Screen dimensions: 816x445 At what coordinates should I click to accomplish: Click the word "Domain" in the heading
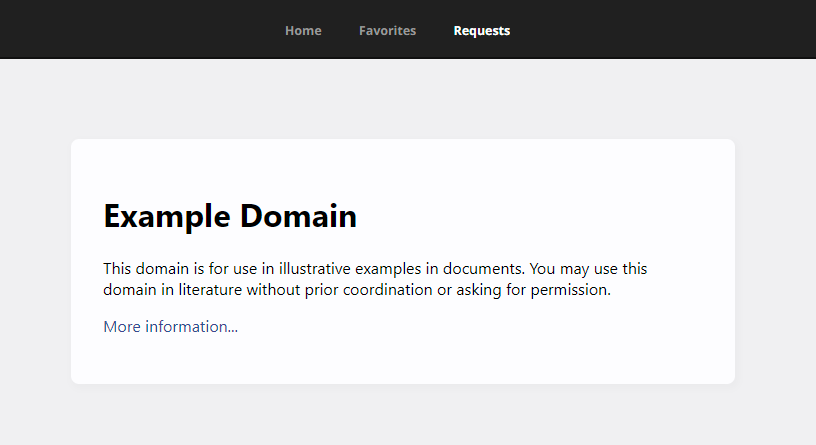click(298, 216)
